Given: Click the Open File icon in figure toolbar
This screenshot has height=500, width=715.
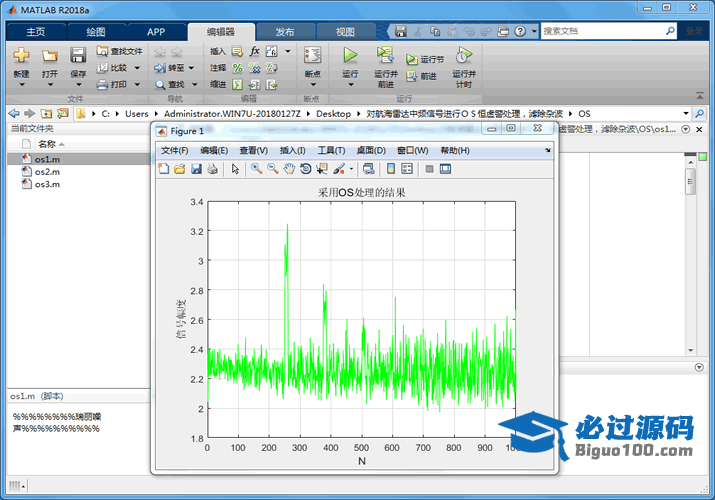Looking at the screenshot, I should click(180, 169).
